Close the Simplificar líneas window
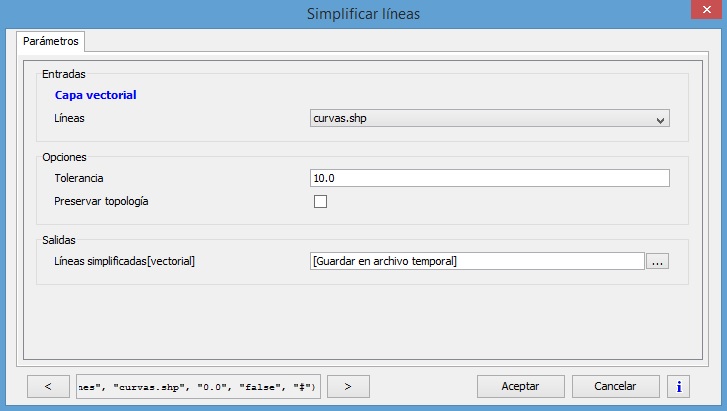The height and width of the screenshot is (411, 727). [x=706, y=9]
